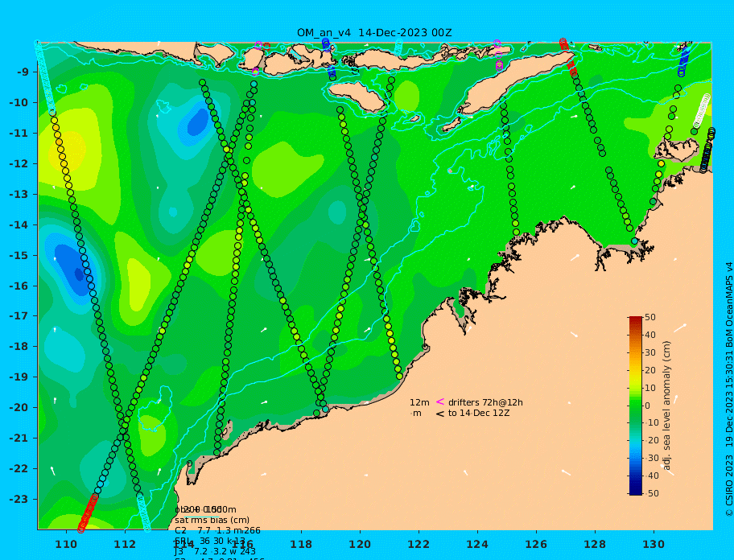Click the -9 latitude axis label
Image resolution: width=734 pixels, height=560 pixels.
click(x=23, y=72)
